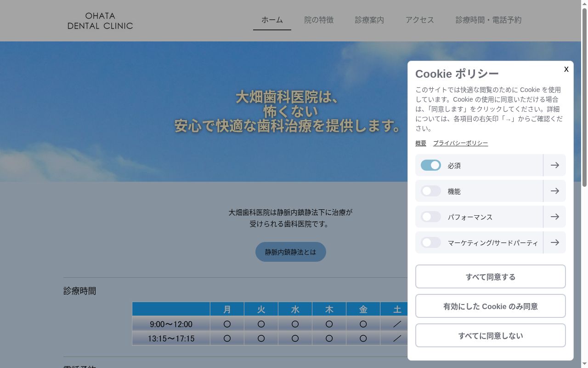Open パフォーマンス details arrow
Screen dimensions: 588x368
click(x=554, y=217)
